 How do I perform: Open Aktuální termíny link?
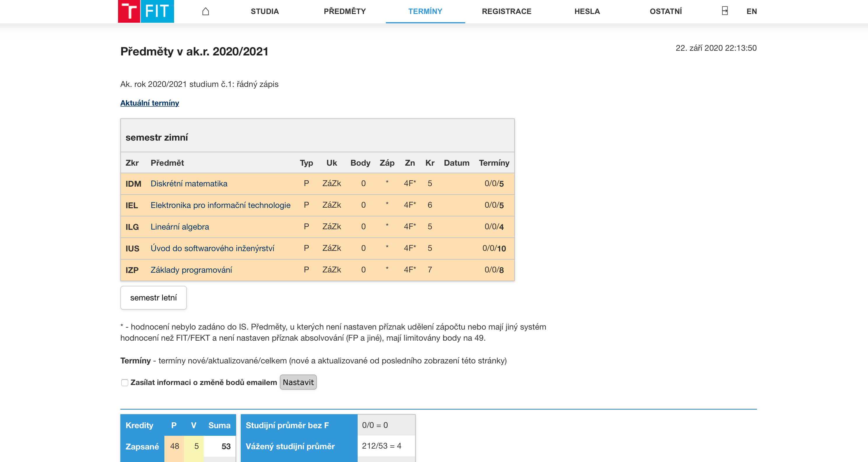click(150, 103)
